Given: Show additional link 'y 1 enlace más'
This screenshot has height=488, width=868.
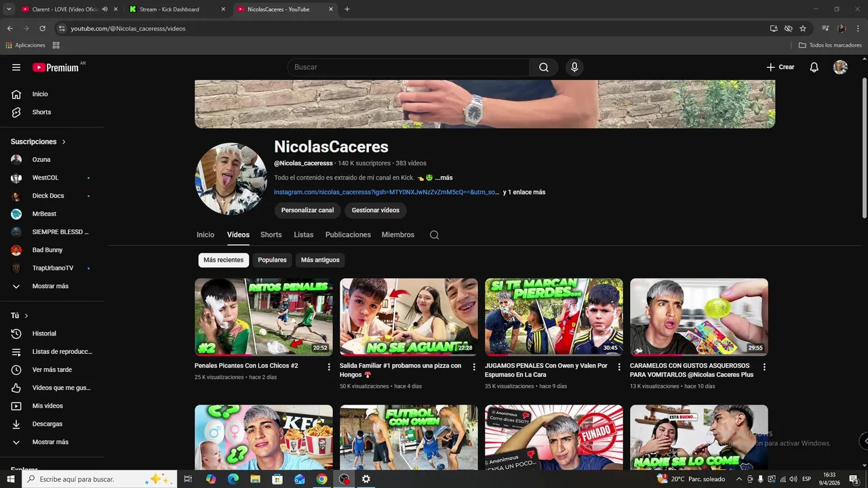Looking at the screenshot, I should [524, 192].
